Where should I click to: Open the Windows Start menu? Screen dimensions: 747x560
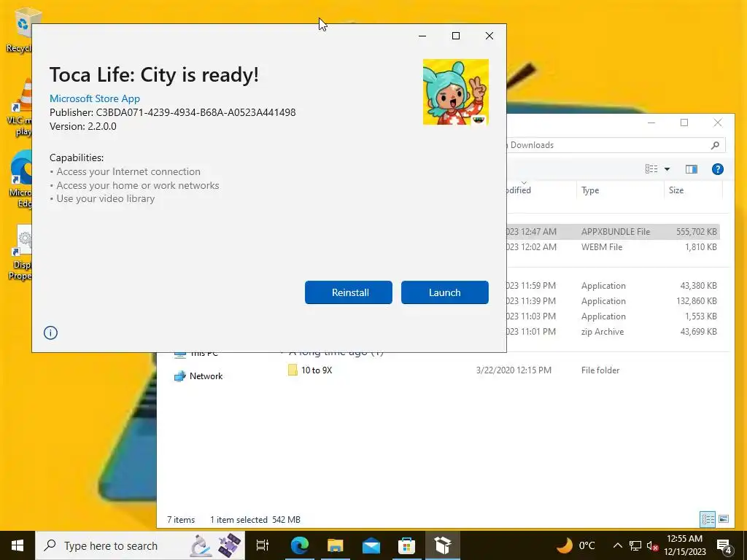18,545
